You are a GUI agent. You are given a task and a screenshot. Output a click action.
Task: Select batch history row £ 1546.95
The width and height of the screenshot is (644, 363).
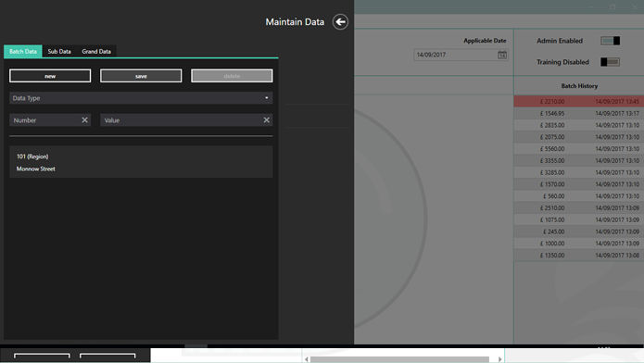pos(579,113)
